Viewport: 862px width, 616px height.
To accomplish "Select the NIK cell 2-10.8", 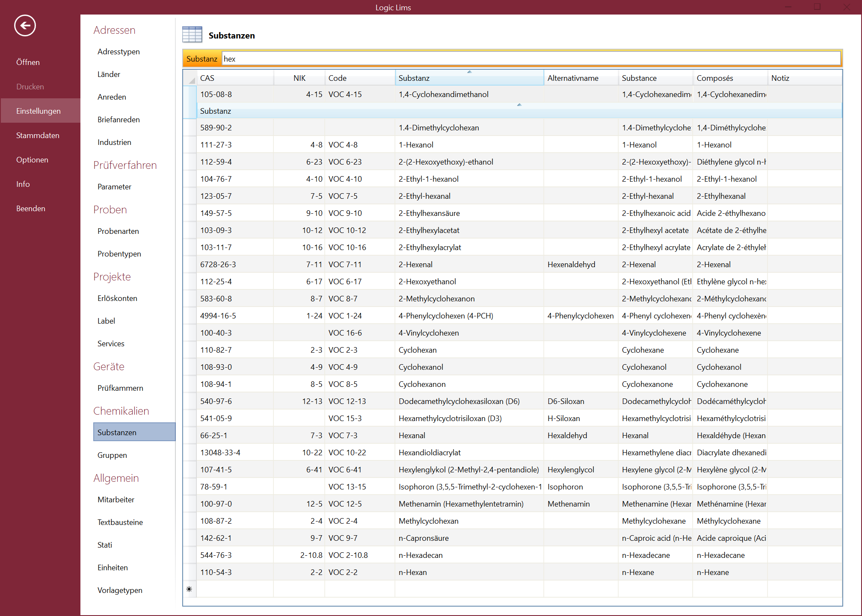I will 299,555.
